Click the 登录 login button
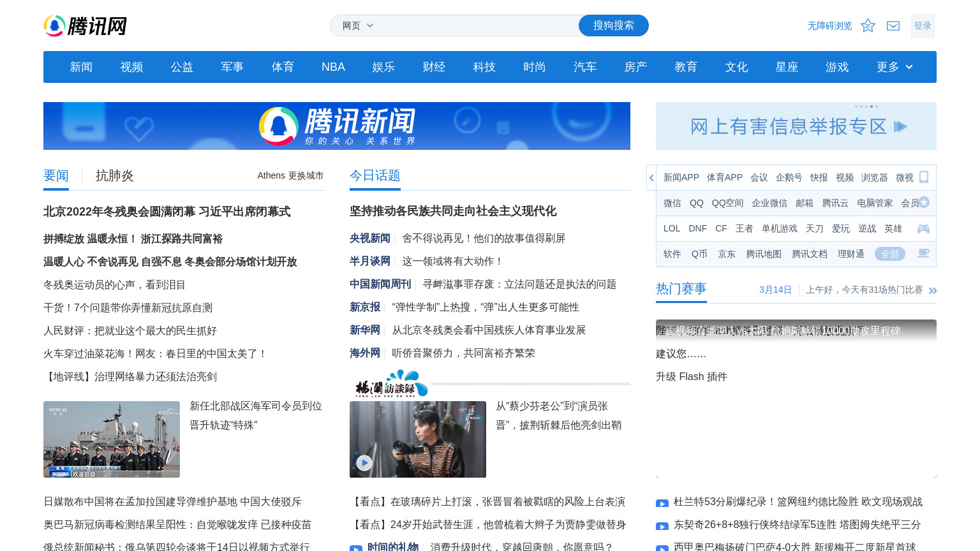The height and width of the screenshot is (551, 980). point(923,26)
